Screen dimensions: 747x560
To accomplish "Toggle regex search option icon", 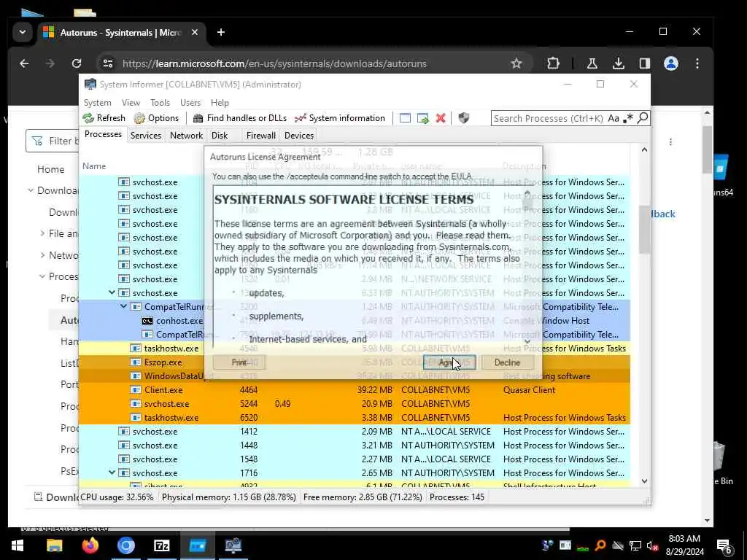I will [628, 118].
